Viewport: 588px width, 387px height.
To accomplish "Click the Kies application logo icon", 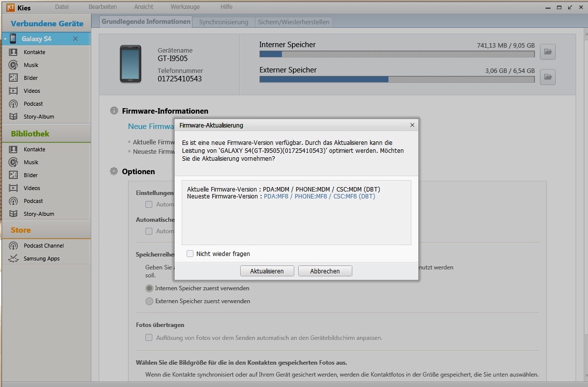I will (10, 7).
